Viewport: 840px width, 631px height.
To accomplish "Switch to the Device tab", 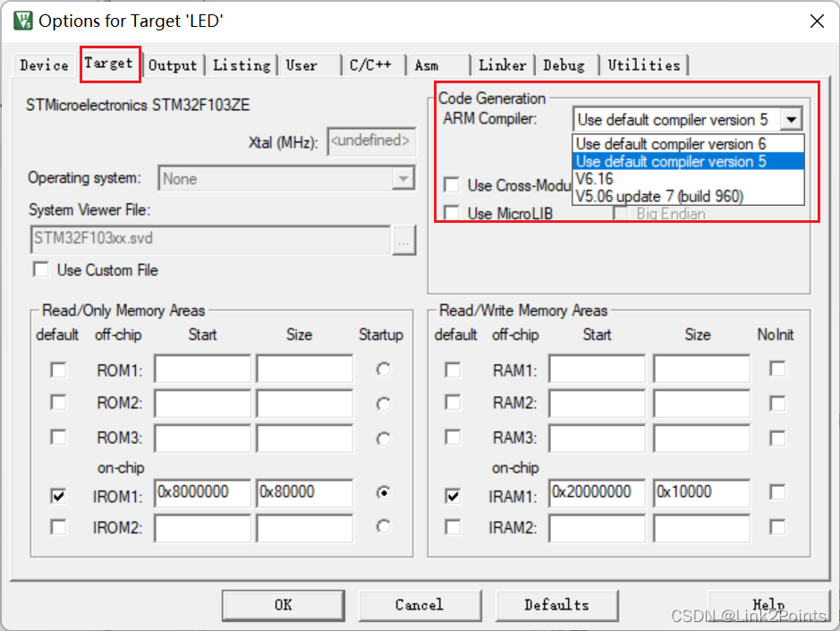I will 45,65.
